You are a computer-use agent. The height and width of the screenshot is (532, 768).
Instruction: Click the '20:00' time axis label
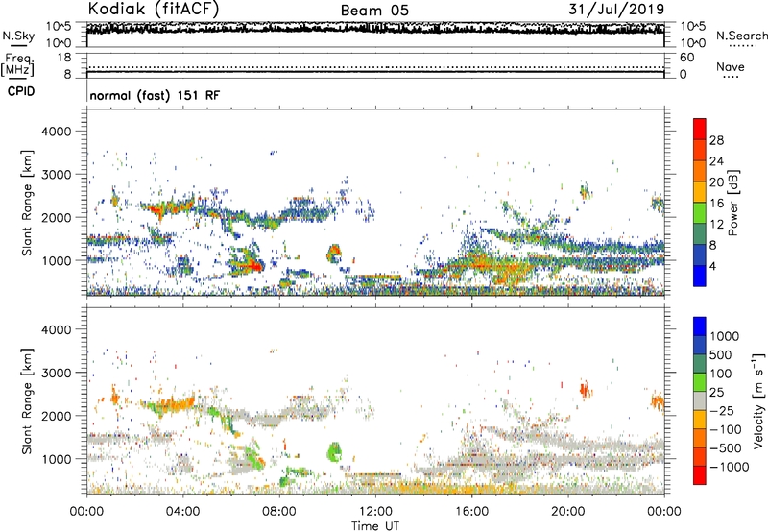(x=567, y=512)
